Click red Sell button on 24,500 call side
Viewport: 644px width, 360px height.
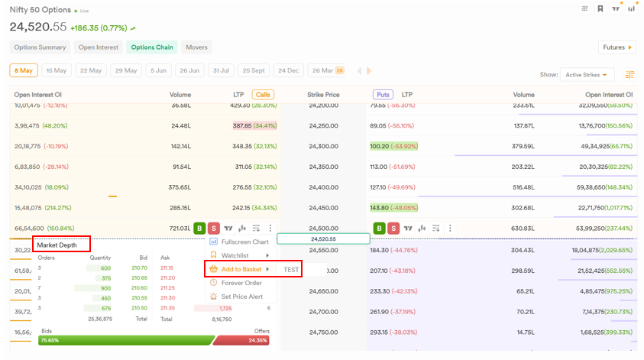[x=214, y=228]
